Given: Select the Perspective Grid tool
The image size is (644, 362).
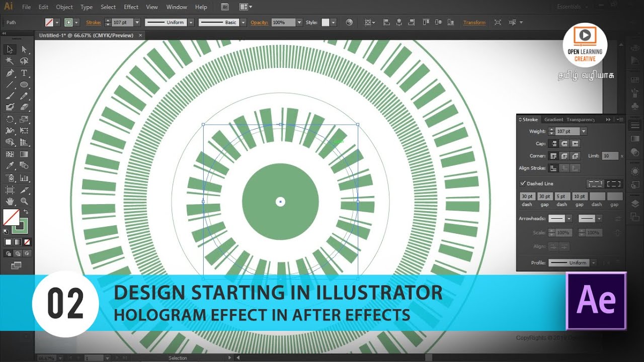Looking at the screenshot, I should (24, 143).
